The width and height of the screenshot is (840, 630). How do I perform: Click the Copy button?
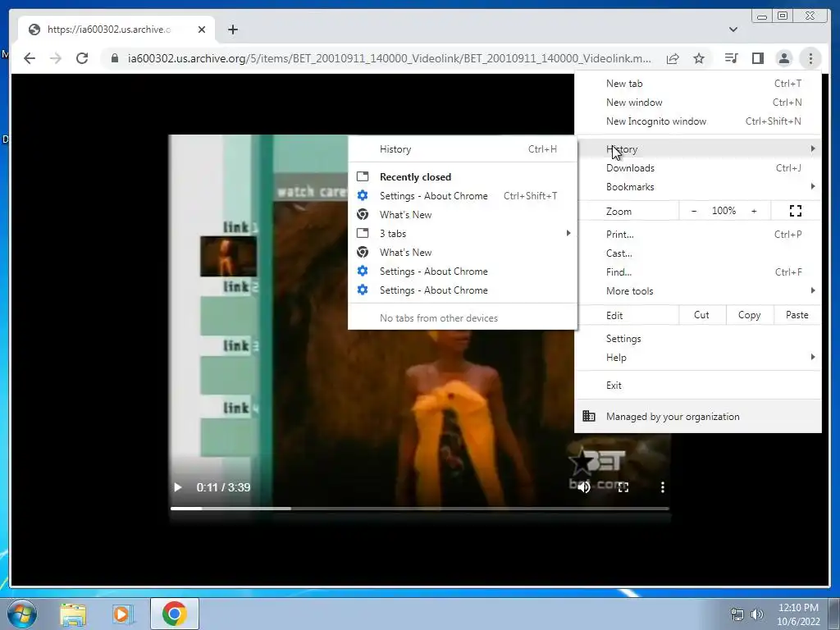click(750, 315)
